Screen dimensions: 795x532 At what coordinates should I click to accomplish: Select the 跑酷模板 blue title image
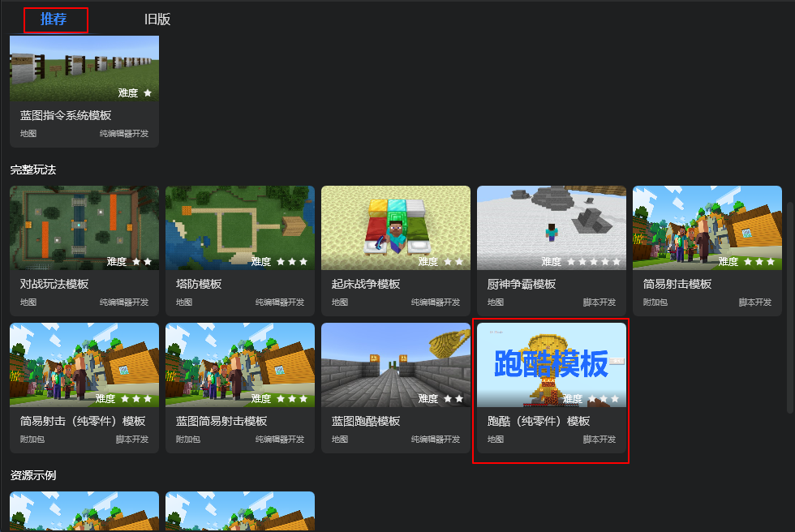click(x=551, y=365)
